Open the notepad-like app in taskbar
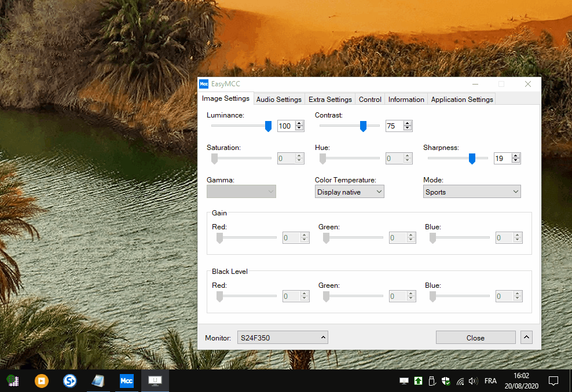The height and width of the screenshot is (392, 572). tap(98, 380)
